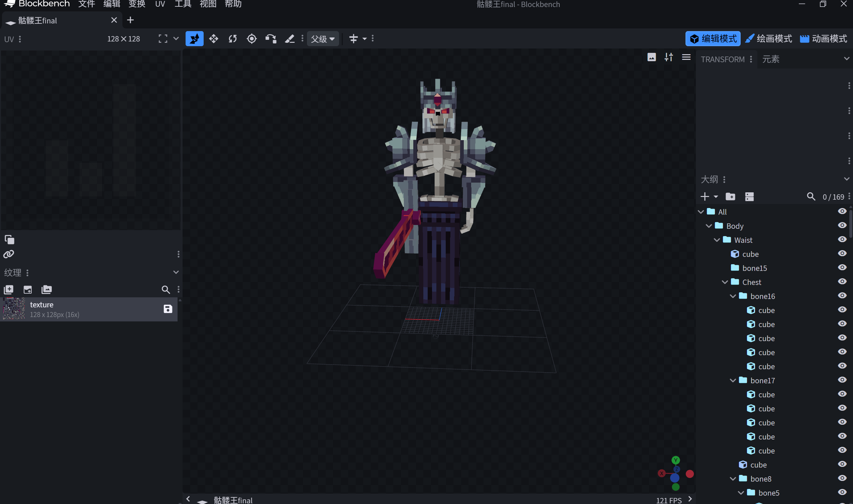Collapse the bone16 group
Screen dimensions: 853x504
[733, 296]
